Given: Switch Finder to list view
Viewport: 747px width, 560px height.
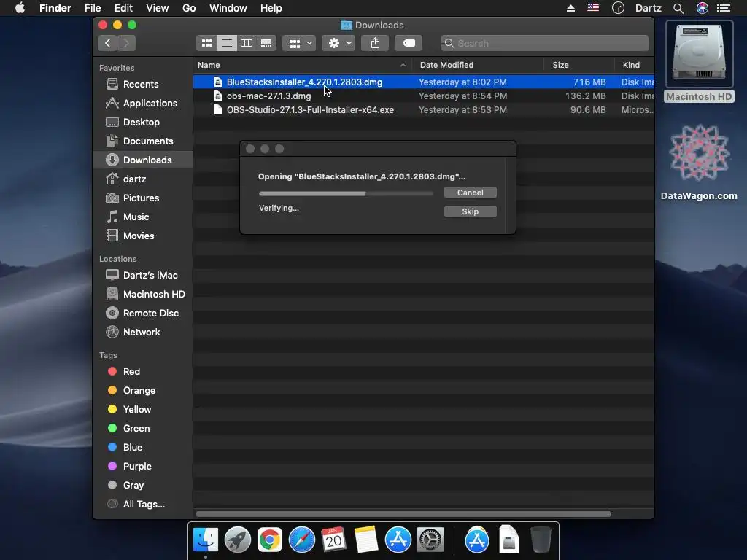Looking at the screenshot, I should [227, 43].
